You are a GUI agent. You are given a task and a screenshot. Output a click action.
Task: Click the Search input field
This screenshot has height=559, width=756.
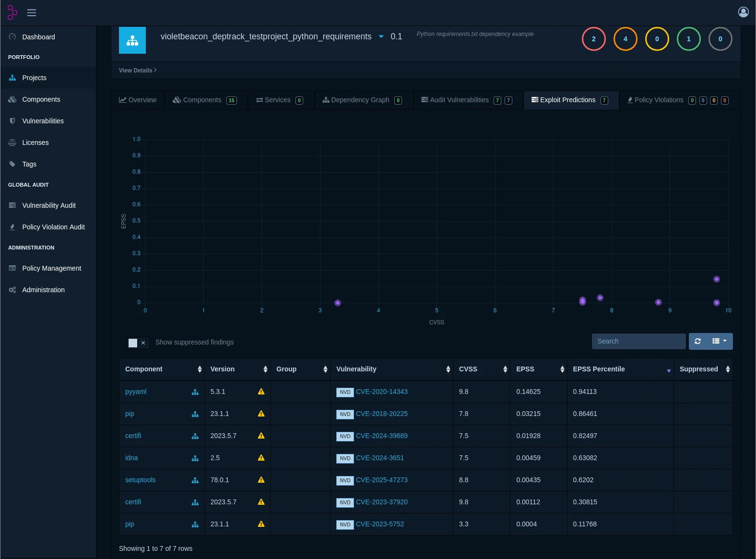[638, 341]
